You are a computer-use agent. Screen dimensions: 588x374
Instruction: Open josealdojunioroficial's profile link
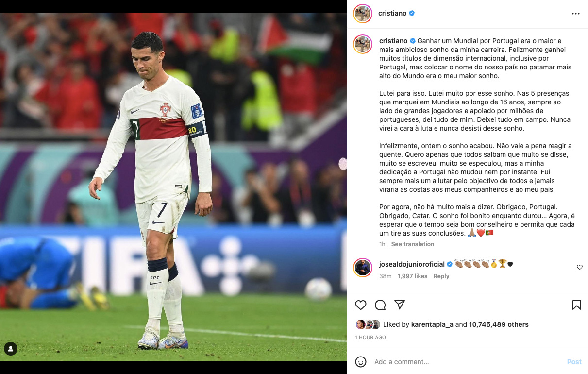click(412, 264)
